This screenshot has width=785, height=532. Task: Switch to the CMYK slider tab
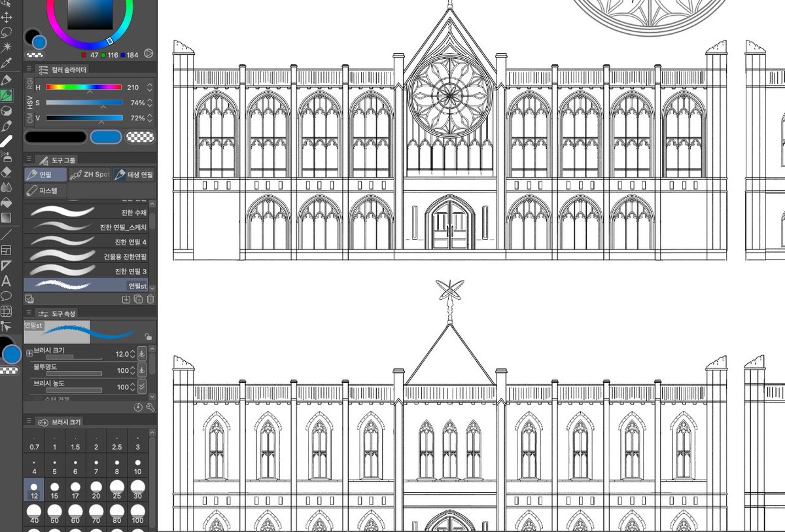tap(29, 118)
